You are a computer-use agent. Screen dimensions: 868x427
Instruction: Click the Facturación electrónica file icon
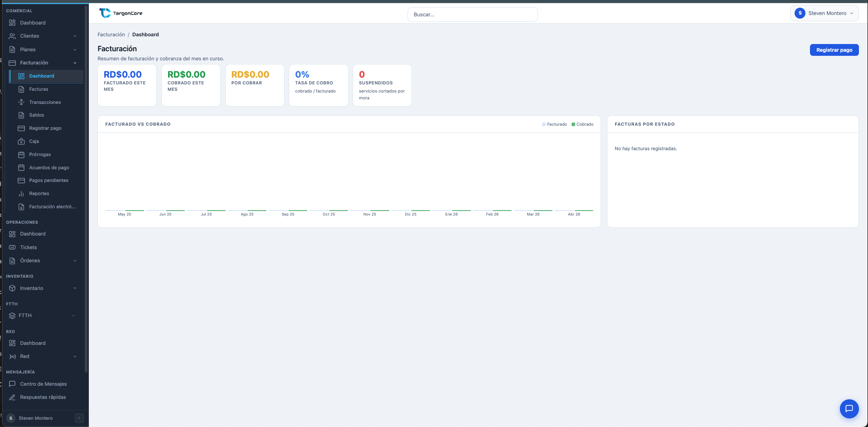tap(21, 206)
